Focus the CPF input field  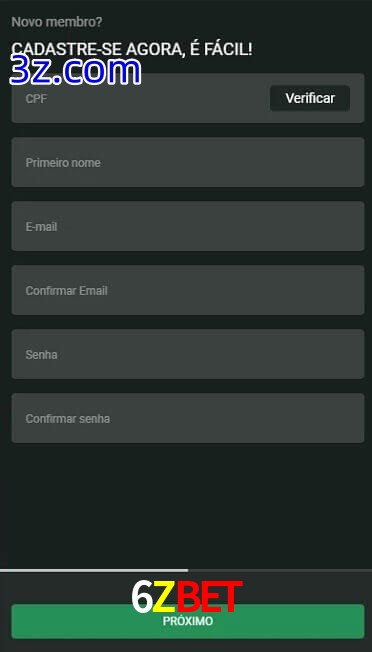(x=140, y=98)
